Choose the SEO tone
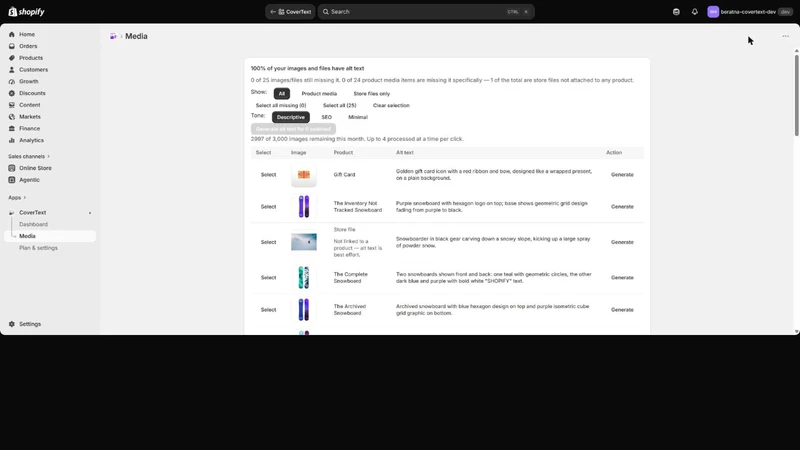 point(327,117)
